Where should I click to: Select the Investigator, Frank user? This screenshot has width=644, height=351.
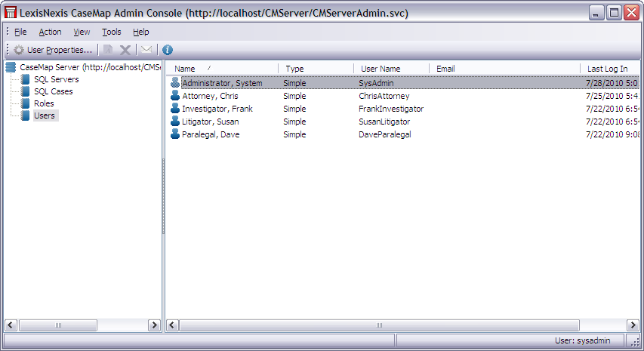[217, 109]
